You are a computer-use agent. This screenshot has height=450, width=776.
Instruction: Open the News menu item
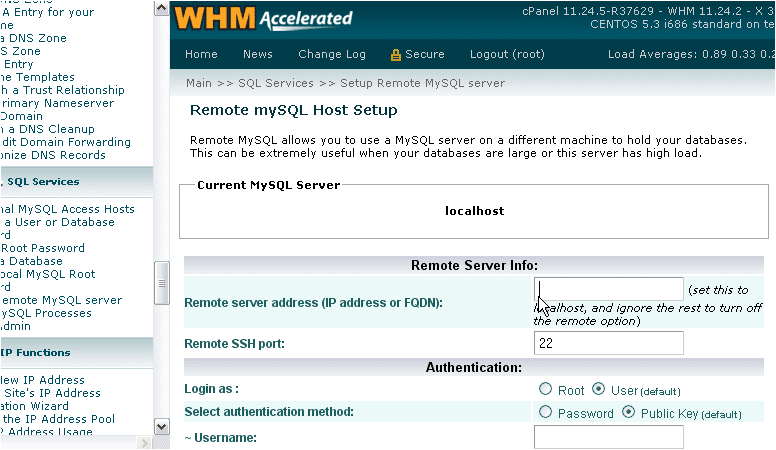(257, 54)
